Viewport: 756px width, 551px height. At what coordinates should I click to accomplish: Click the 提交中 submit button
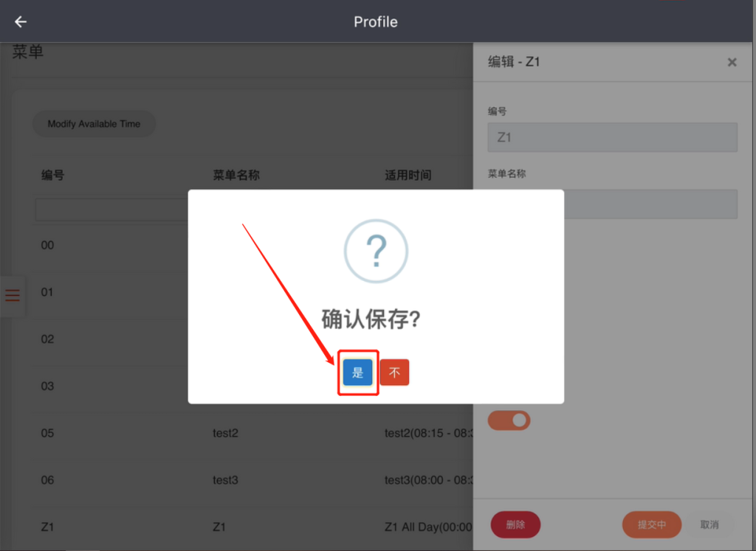coord(652,524)
